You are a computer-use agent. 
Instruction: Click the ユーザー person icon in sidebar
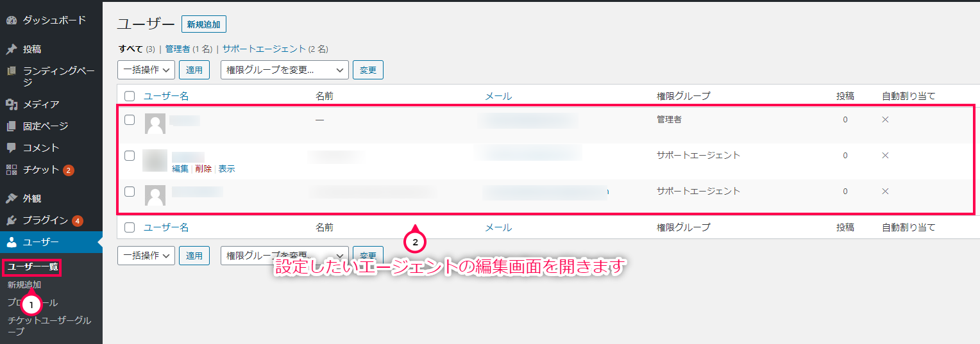tap(11, 242)
